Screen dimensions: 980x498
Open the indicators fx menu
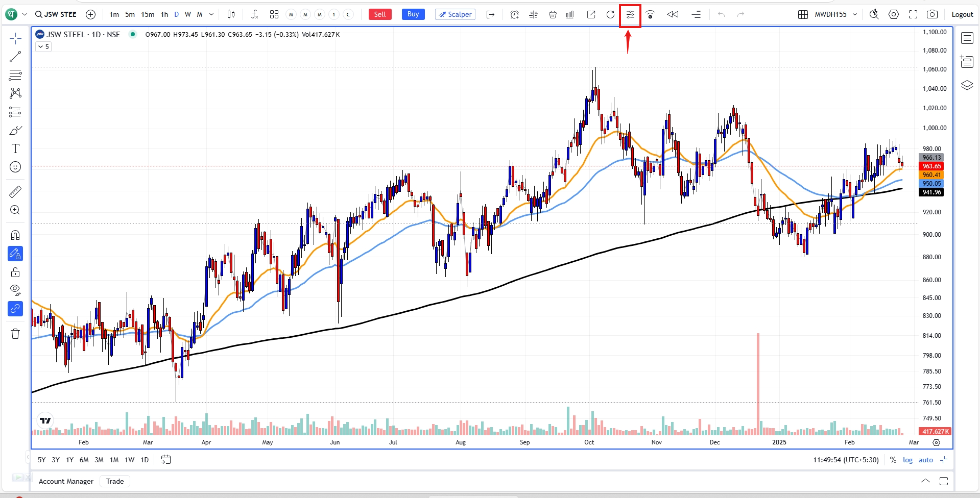tap(255, 14)
